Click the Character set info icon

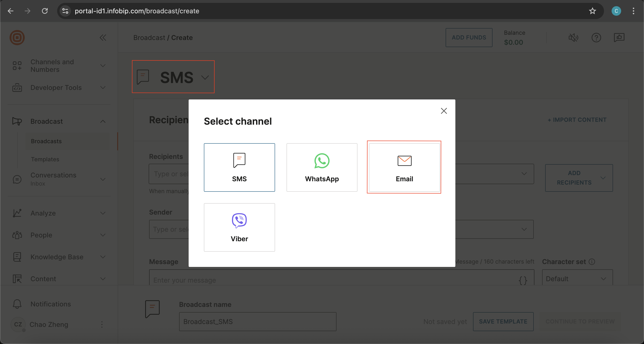click(x=592, y=262)
